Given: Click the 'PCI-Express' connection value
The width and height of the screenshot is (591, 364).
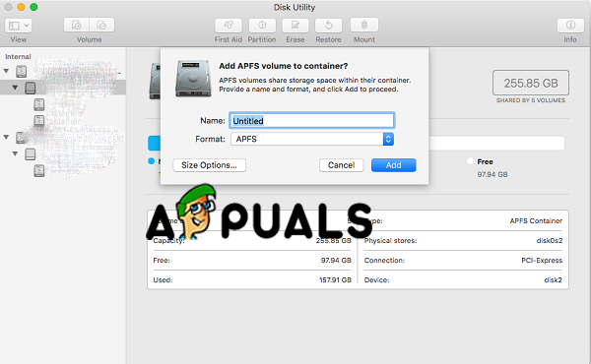Looking at the screenshot, I should 542,260.
